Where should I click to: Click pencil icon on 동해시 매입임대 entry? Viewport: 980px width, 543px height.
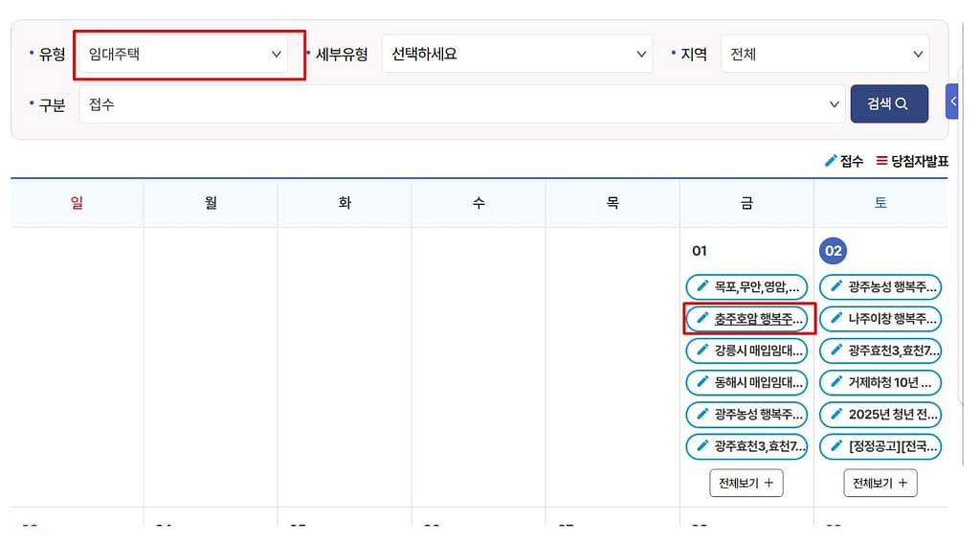pyautogui.click(x=702, y=383)
